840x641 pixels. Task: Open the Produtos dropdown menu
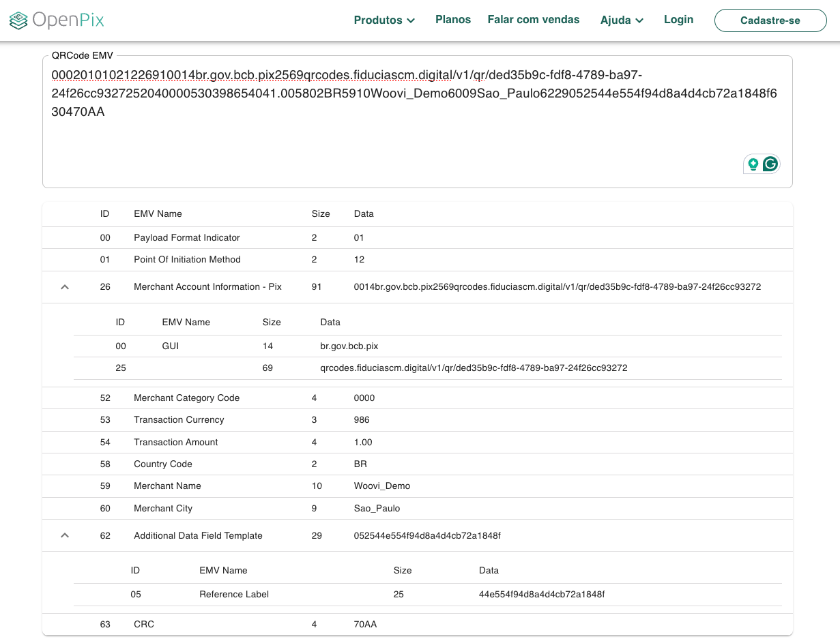point(384,20)
